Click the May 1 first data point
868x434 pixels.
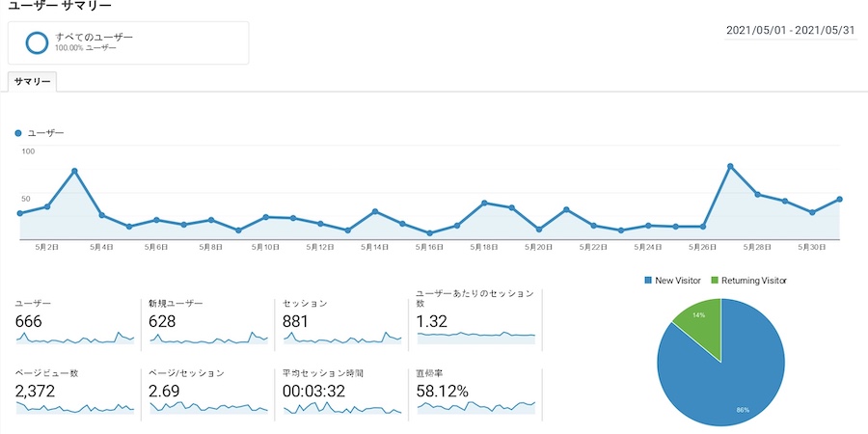click(20, 213)
